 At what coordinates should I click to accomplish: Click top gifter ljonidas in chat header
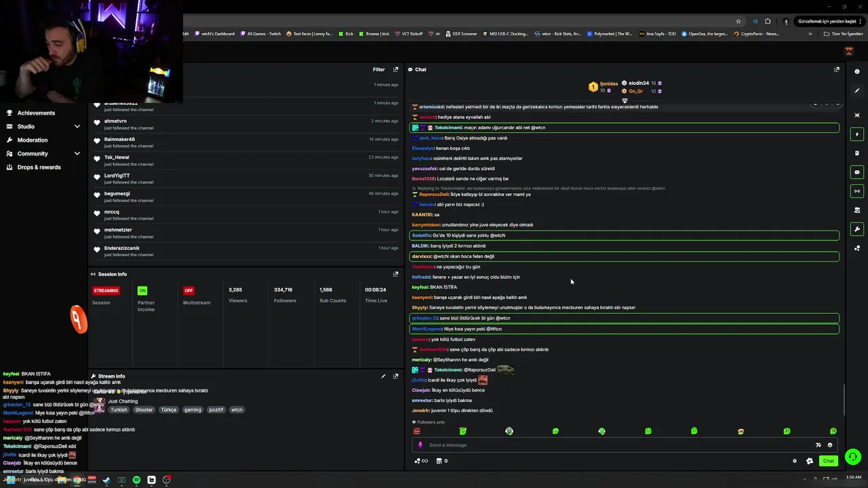[609, 83]
